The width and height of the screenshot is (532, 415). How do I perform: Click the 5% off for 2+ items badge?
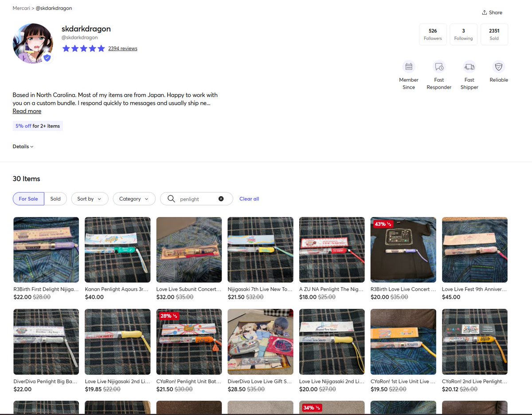pyautogui.click(x=38, y=126)
